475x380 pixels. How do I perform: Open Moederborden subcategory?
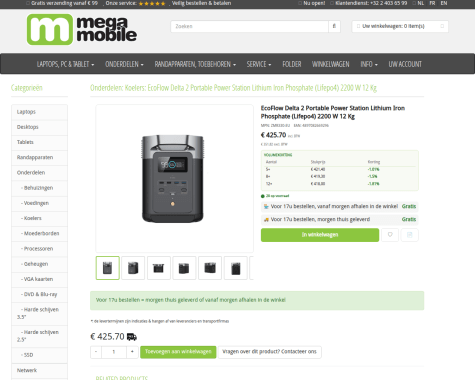pos(39,233)
